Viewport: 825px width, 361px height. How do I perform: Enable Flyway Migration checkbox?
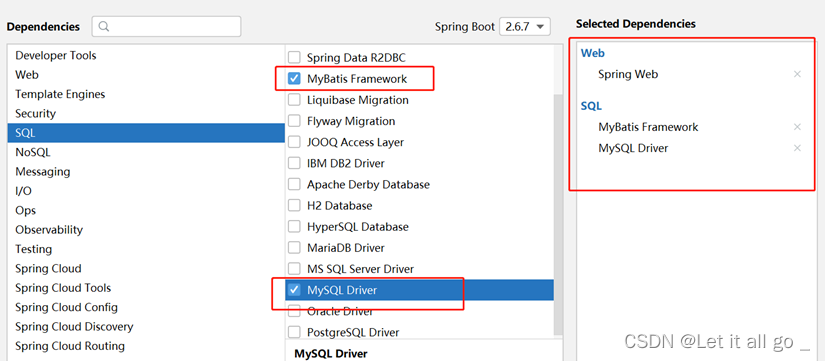[295, 121]
